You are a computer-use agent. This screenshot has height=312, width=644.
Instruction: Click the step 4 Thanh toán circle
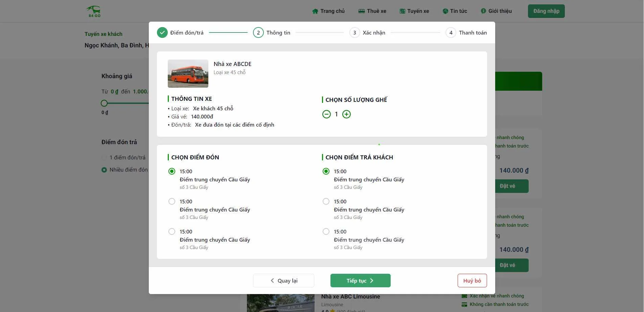451,33
